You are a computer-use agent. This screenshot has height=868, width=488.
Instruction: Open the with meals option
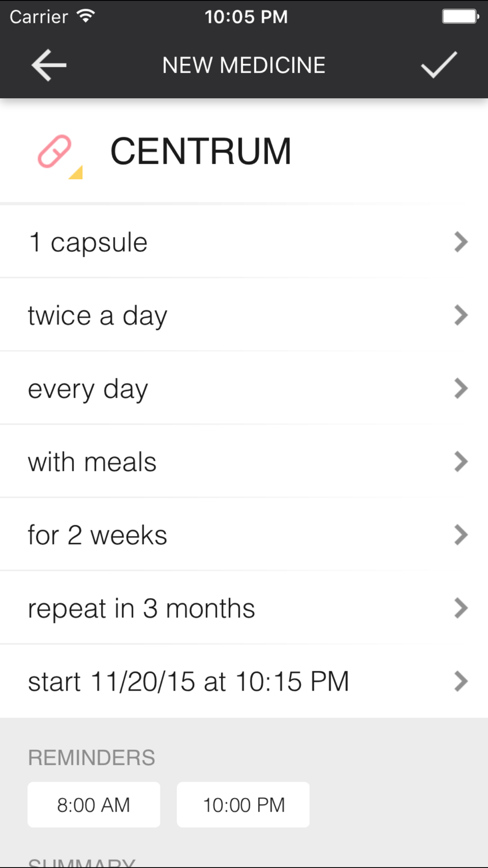click(244, 462)
